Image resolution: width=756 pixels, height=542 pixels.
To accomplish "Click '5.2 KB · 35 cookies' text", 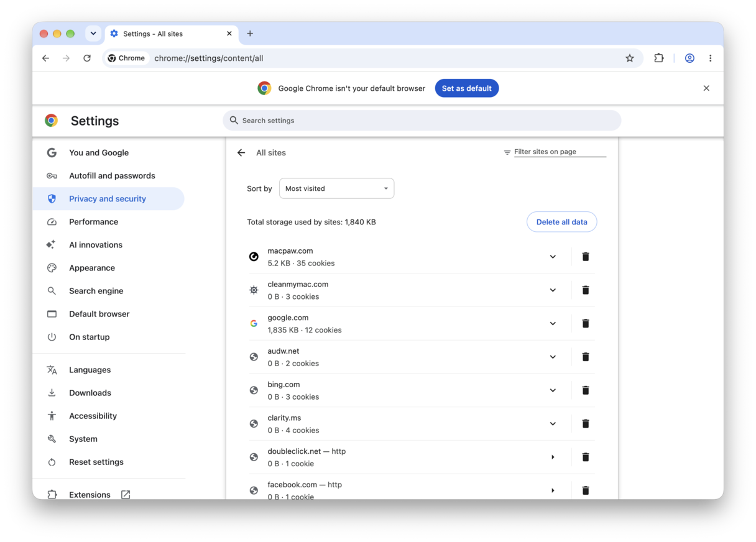I will pyautogui.click(x=301, y=264).
